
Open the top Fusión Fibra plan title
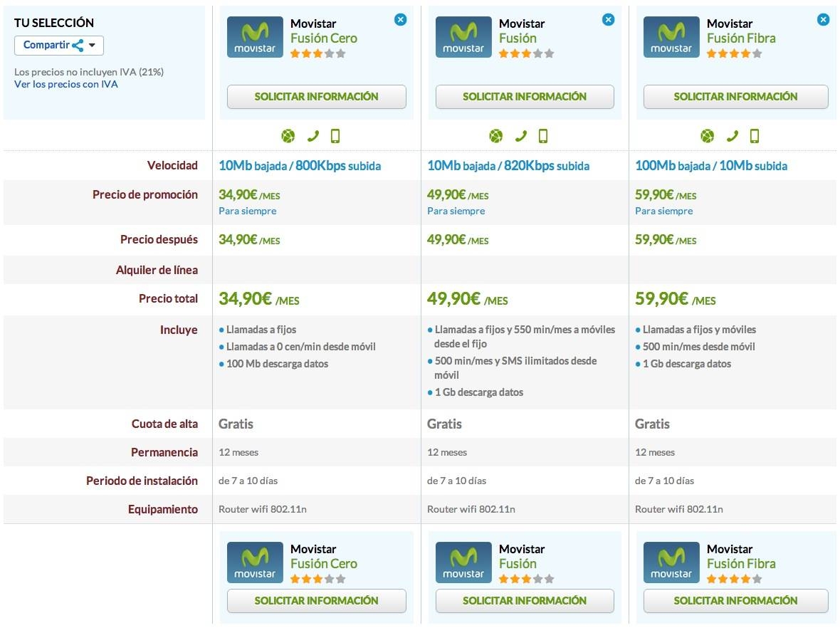pos(741,38)
